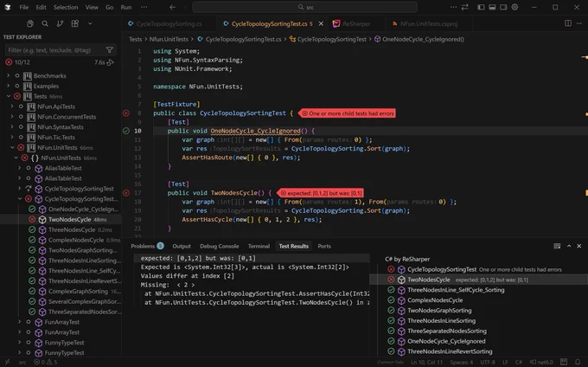Image resolution: width=588 pixels, height=367 pixels.
Task: Switch to the ReSharper editor tab
Action: pyautogui.click(x=356, y=23)
